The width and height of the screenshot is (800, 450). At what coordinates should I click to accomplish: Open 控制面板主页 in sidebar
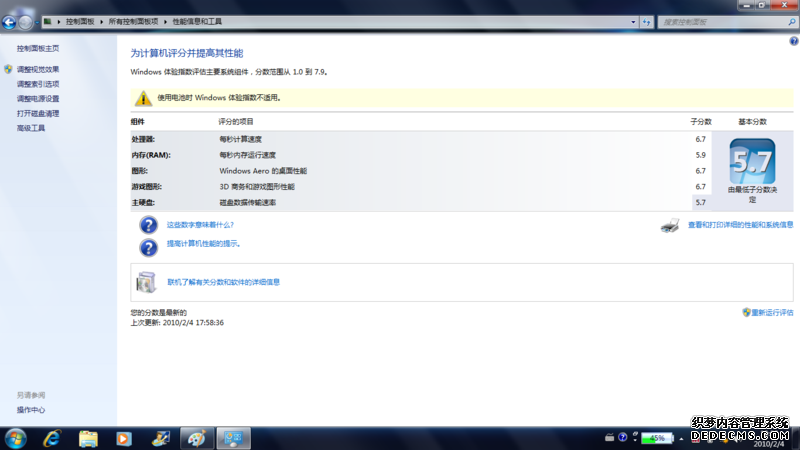point(38,48)
